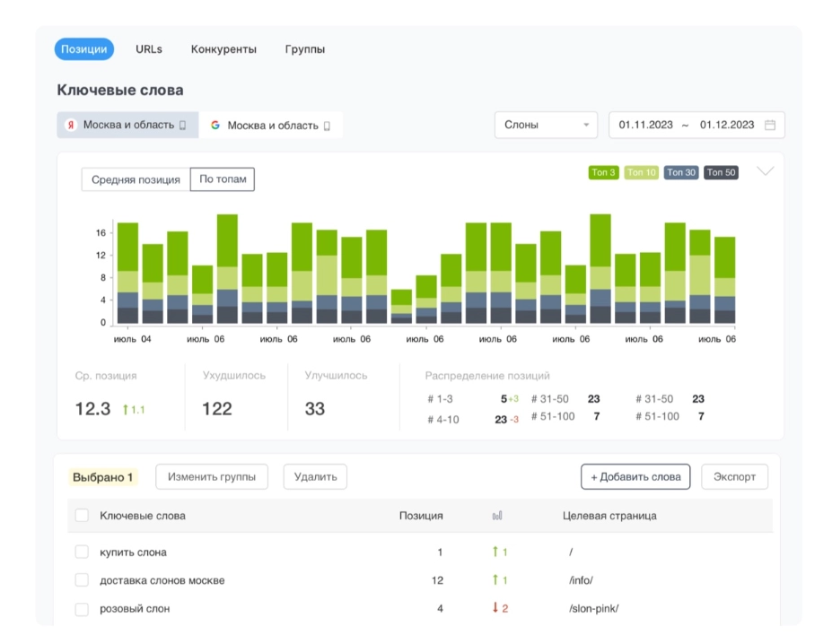Image resolution: width=832 pixels, height=644 pixels.
Task: Click the bar chart icon column header
Action: click(x=497, y=516)
